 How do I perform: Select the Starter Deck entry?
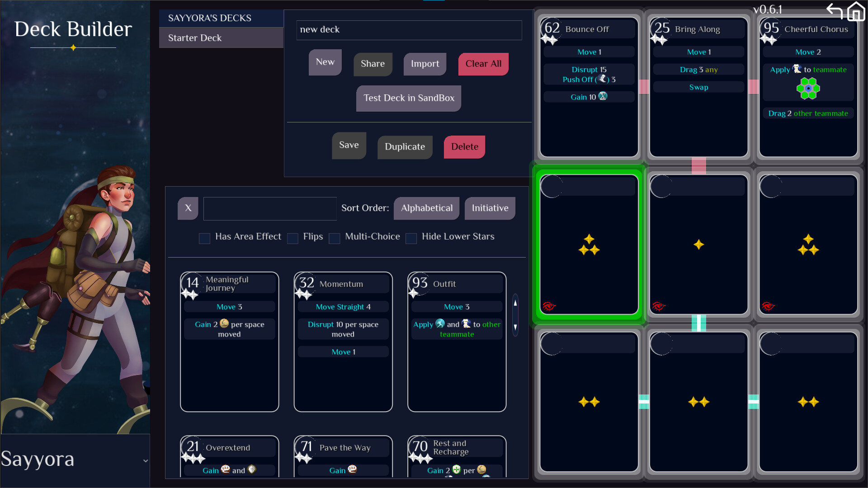pyautogui.click(x=221, y=38)
